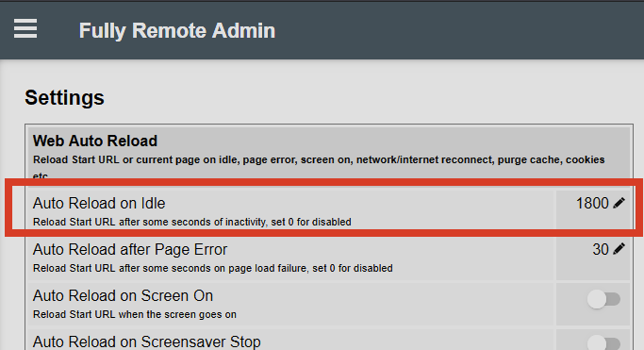The image size is (644, 350).
Task: Click pencil icon for Auto Reload after Page Error
Action: coord(619,249)
